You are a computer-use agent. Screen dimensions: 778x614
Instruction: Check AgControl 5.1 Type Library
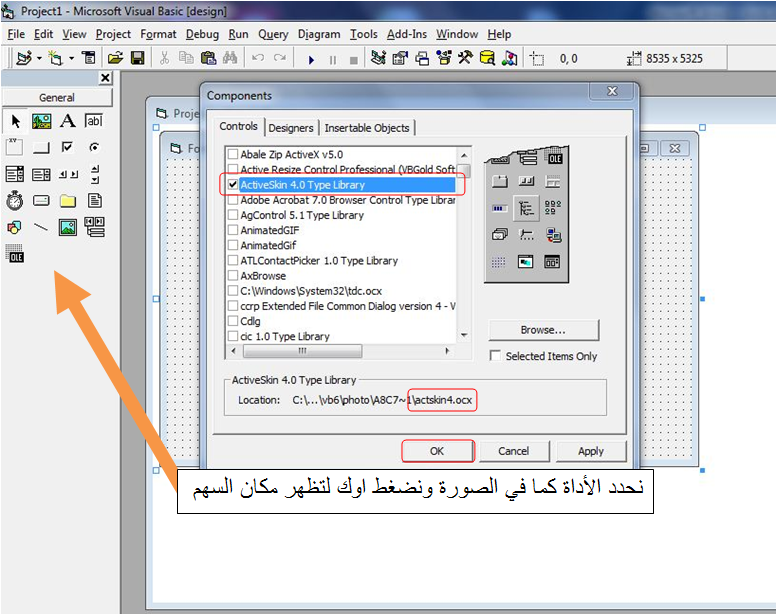pos(233,215)
